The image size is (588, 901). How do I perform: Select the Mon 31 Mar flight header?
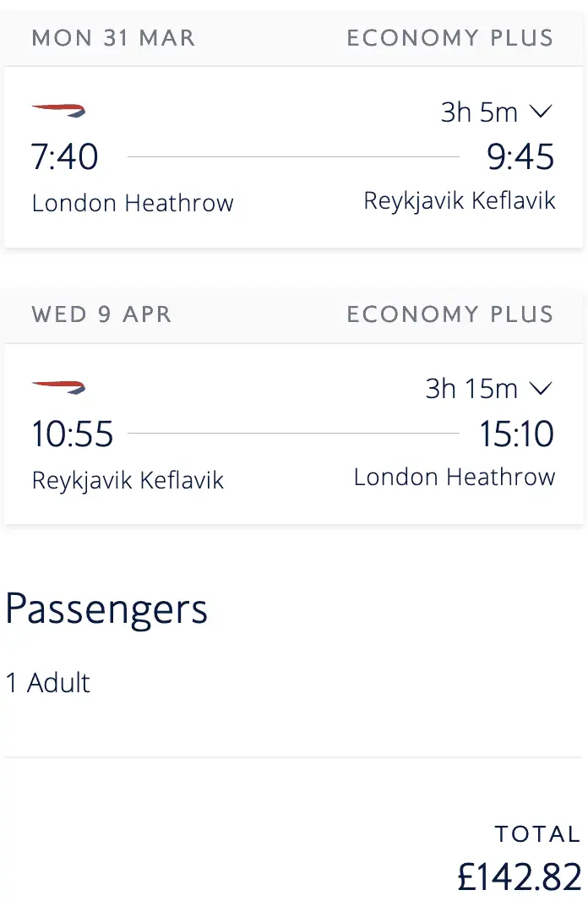pyautogui.click(x=113, y=38)
